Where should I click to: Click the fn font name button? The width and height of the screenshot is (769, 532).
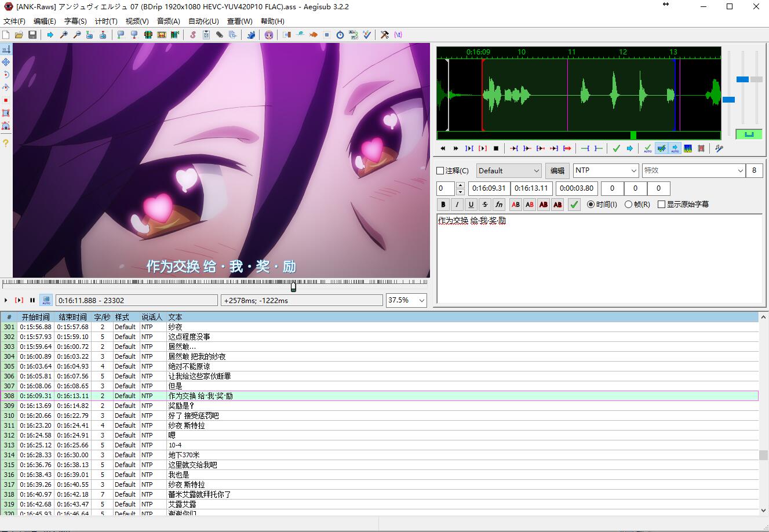click(499, 204)
